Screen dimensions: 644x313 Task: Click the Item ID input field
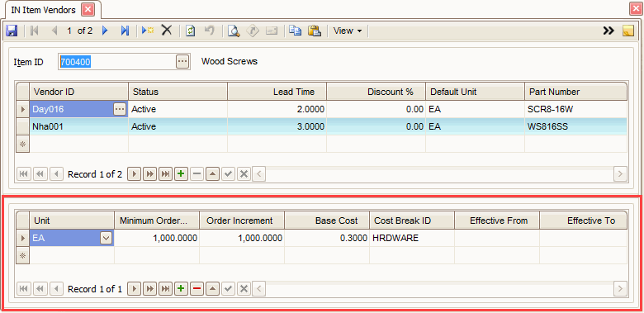click(117, 62)
